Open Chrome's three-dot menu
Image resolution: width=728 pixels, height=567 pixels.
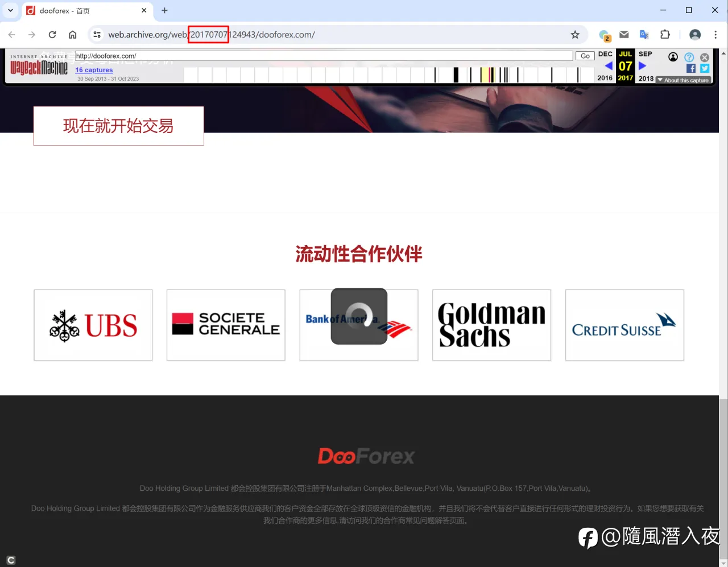[715, 35]
